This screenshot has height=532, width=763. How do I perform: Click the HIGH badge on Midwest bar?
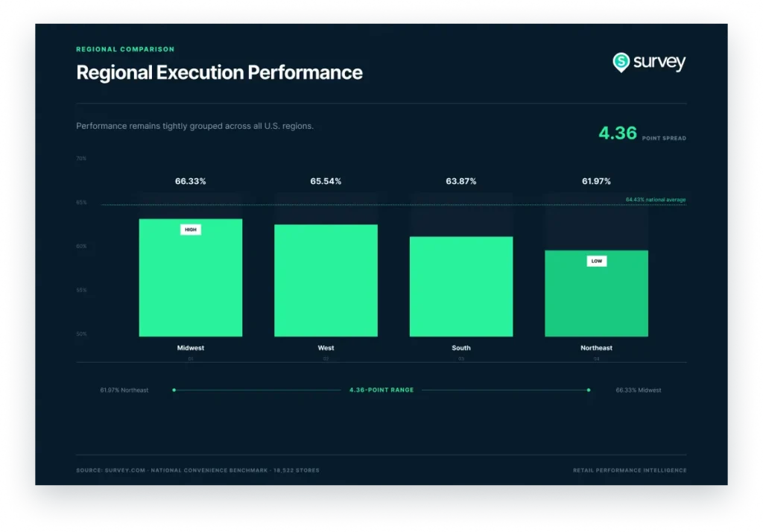[x=191, y=229]
